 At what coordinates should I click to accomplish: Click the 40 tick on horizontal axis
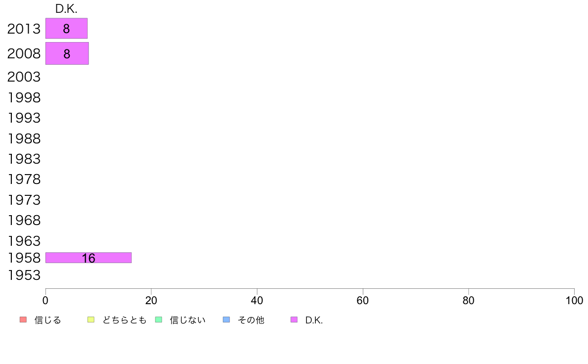click(x=257, y=300)
